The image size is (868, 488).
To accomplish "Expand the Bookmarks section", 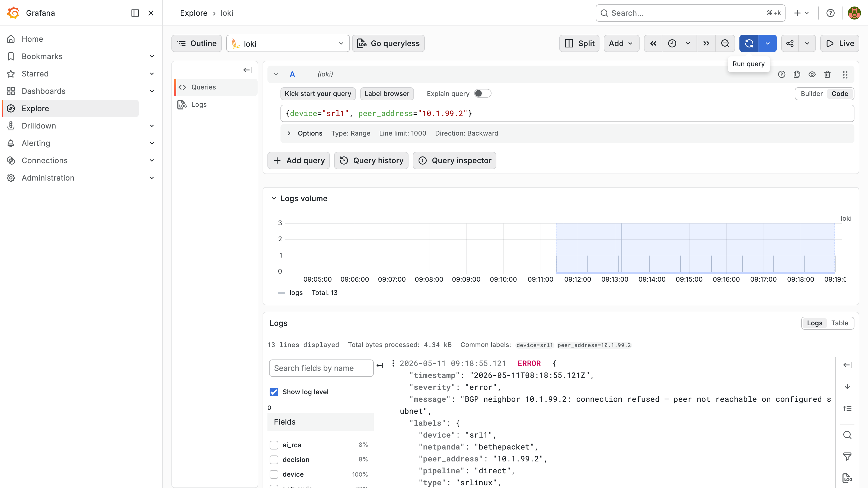I will pyautogui.click(x=152, y=56).
